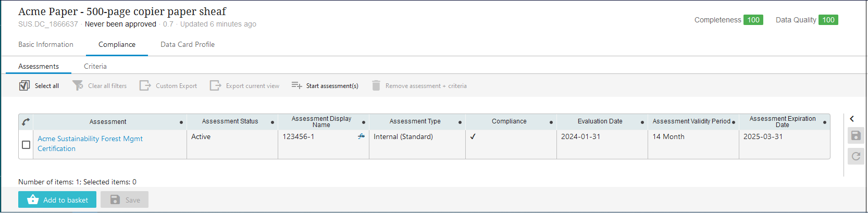This screenshot has height=213, width=868.
Task: Open the Data Card Profile tab
Action: click(x=188, y=45)
